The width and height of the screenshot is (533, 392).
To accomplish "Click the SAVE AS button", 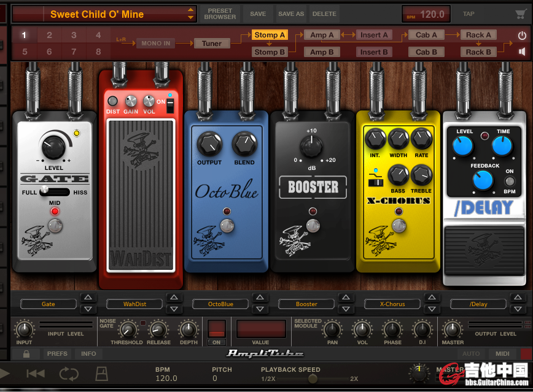I will (x=290, y=14).
